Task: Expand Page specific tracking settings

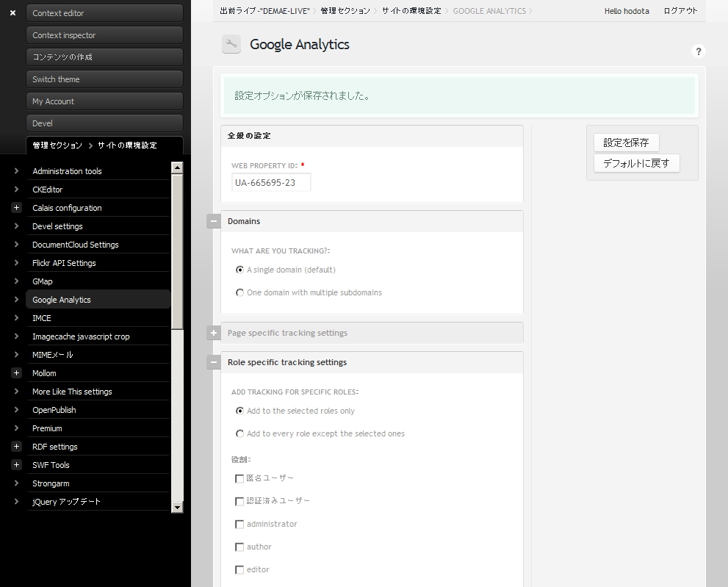Action: pyautogui.click(x=214, y=333)
